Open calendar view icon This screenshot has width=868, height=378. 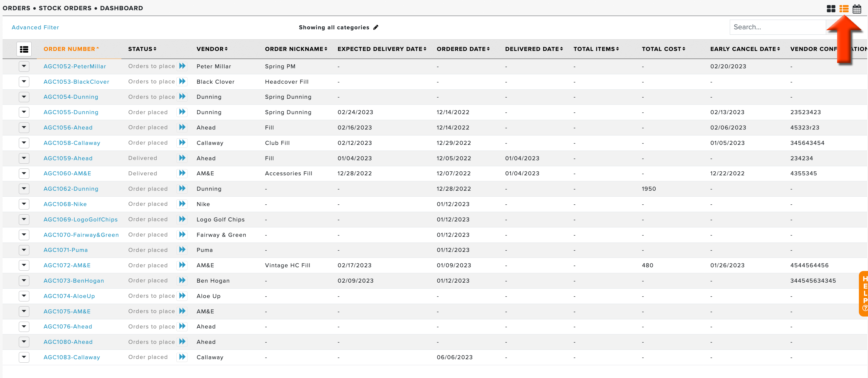(x=857, y=9)
